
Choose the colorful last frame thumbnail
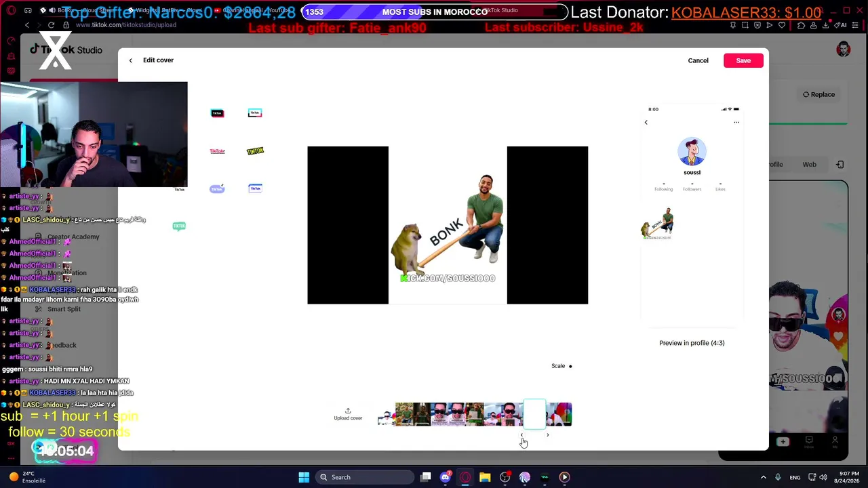point(563,415)
